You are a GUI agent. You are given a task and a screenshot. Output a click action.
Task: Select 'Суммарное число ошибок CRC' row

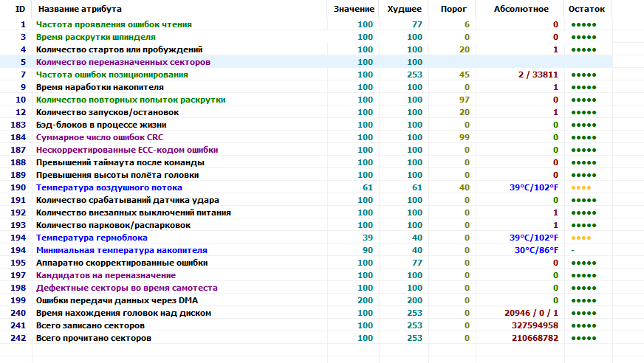pos(306,137)
